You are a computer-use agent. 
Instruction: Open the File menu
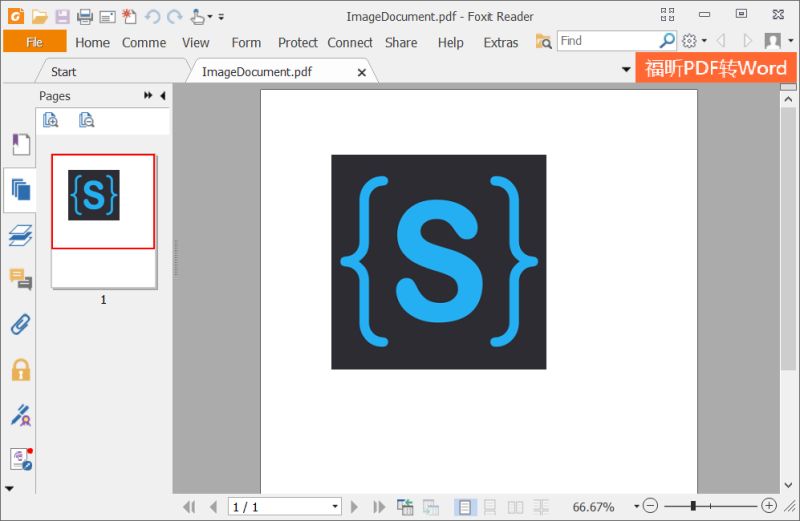pyautogui.click(x=35, y=41)
